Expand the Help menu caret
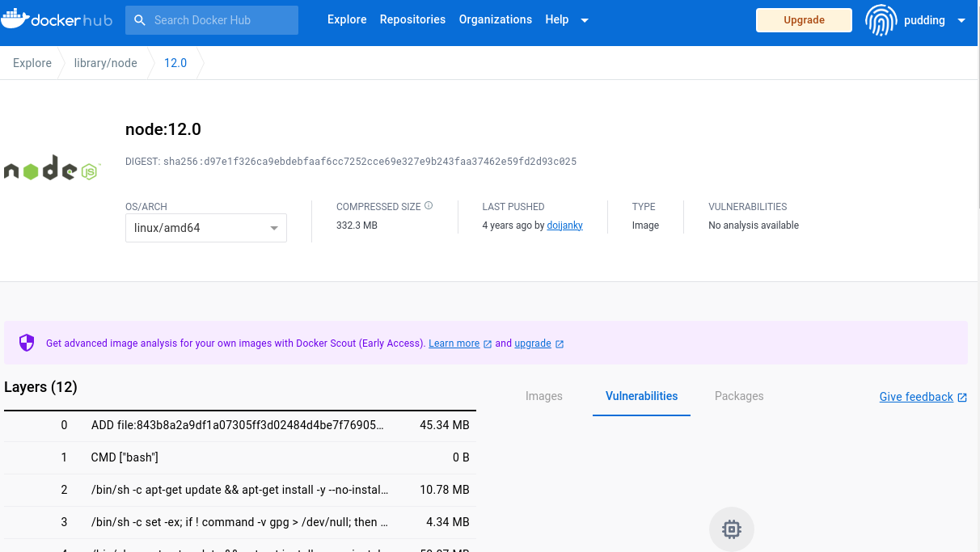Screen dimensions: 980x552 click(x=585, y=20)
